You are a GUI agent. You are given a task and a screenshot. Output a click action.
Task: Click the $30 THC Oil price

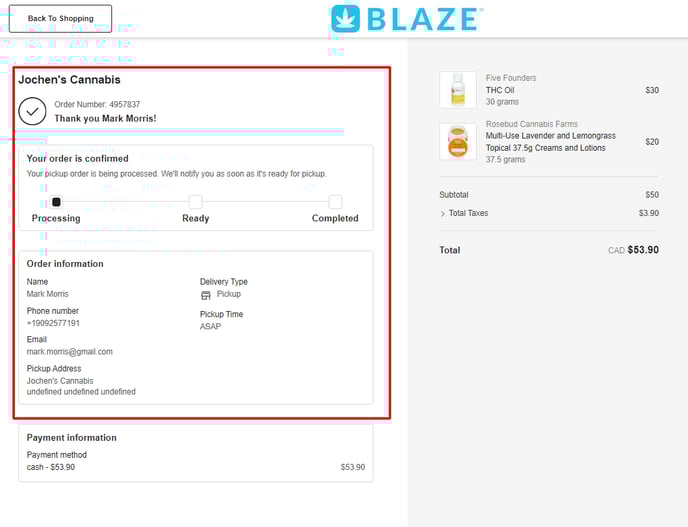pyautogui.click(x=652, y=90)
